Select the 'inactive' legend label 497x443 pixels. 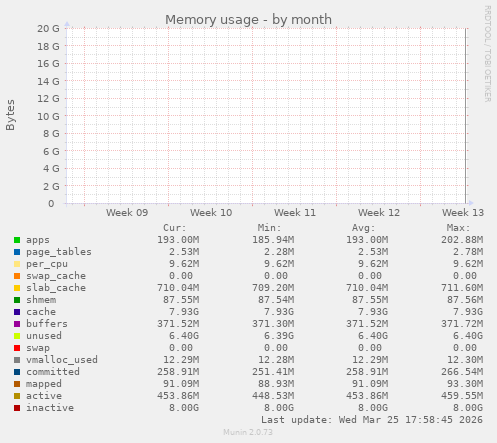(x=50, y=408)
